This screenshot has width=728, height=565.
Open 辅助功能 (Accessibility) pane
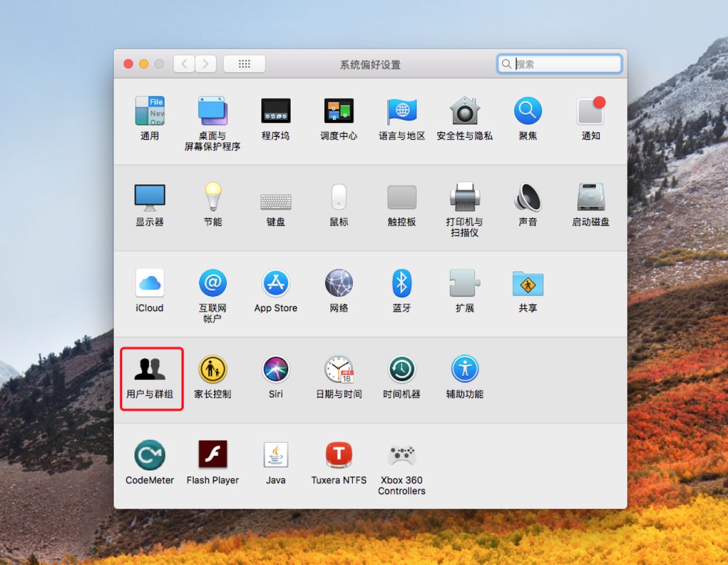[x=465, y=377]
